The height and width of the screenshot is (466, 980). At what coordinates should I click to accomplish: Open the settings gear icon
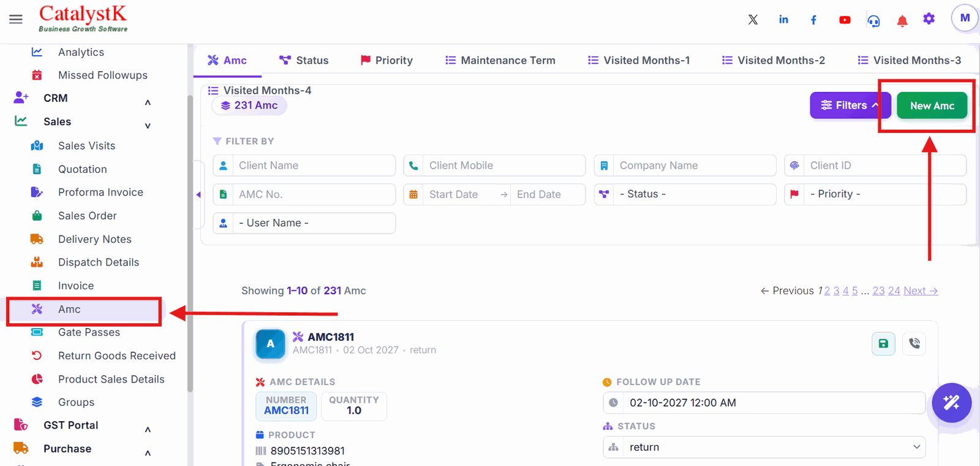929,19
